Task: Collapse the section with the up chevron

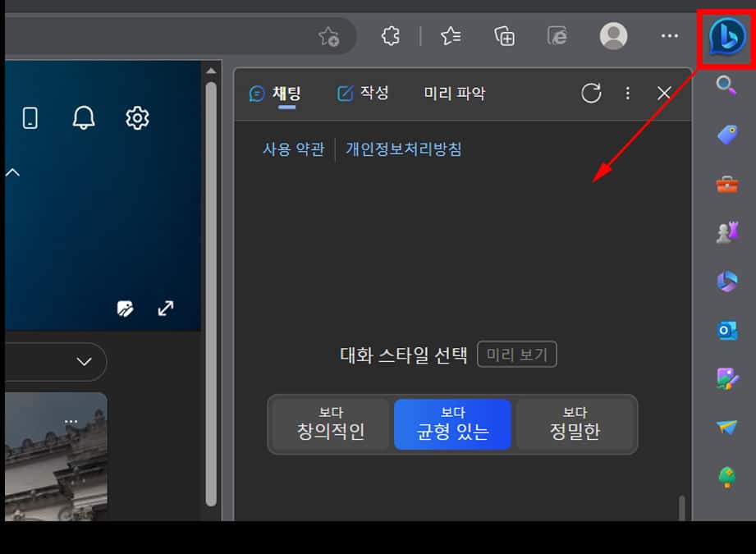Action: (x=13, y=172)
